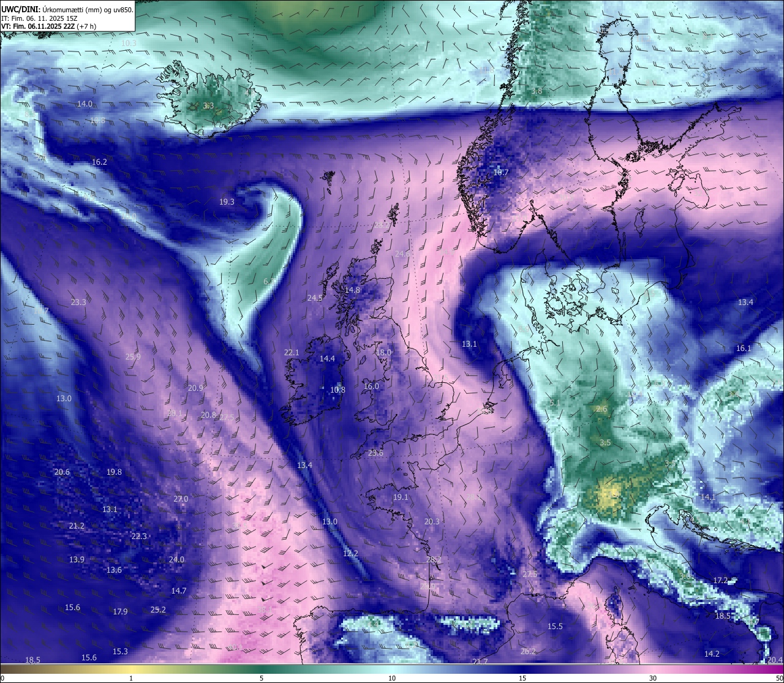Screen dimensions: 784x683
Task: Click the 10.8 value over Ireland
Action: (x=337, y=390)
